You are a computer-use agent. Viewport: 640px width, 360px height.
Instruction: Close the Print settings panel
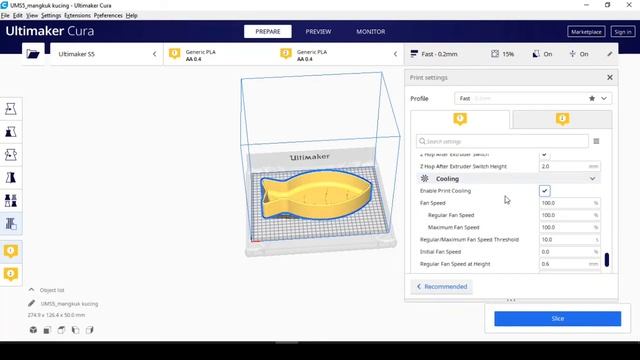(610, 78)
